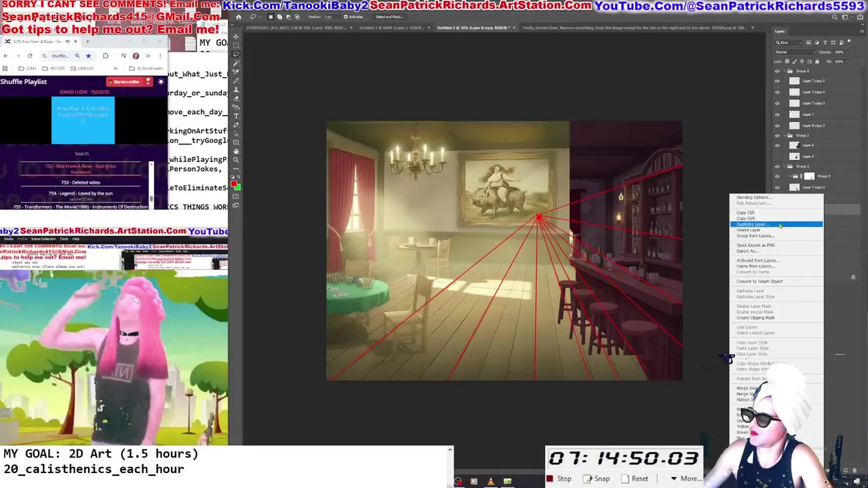
Task: Toggle visibility of Group 3
Action: [x=777, y=166]
